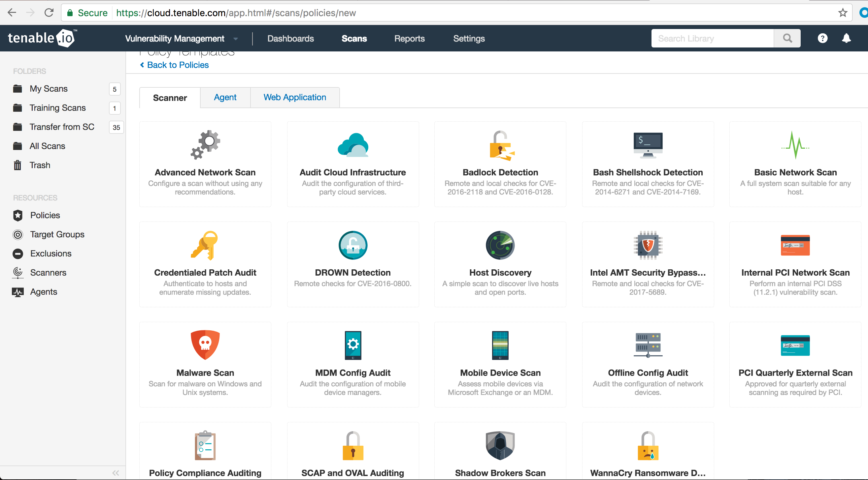Switch to the Web Application tab
The width and height of the screenshot is (868, 480).
pyautogui.click(x=295, y=98)
